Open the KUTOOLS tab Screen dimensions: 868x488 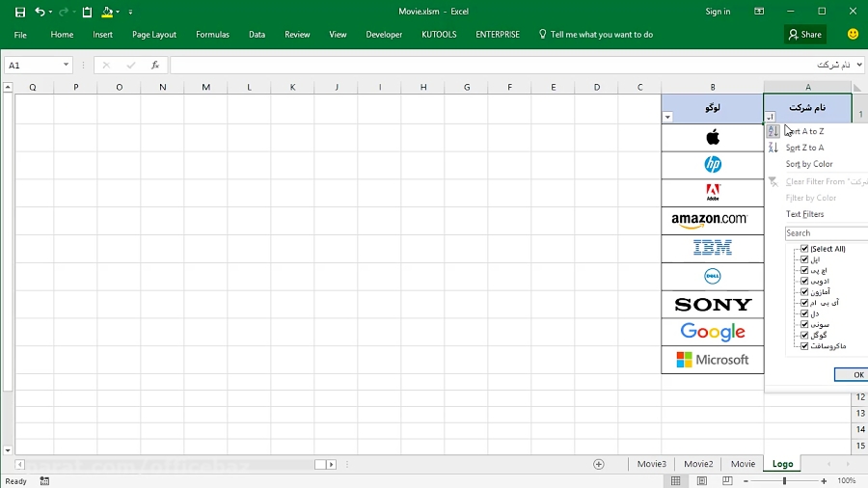coord(439,35)
